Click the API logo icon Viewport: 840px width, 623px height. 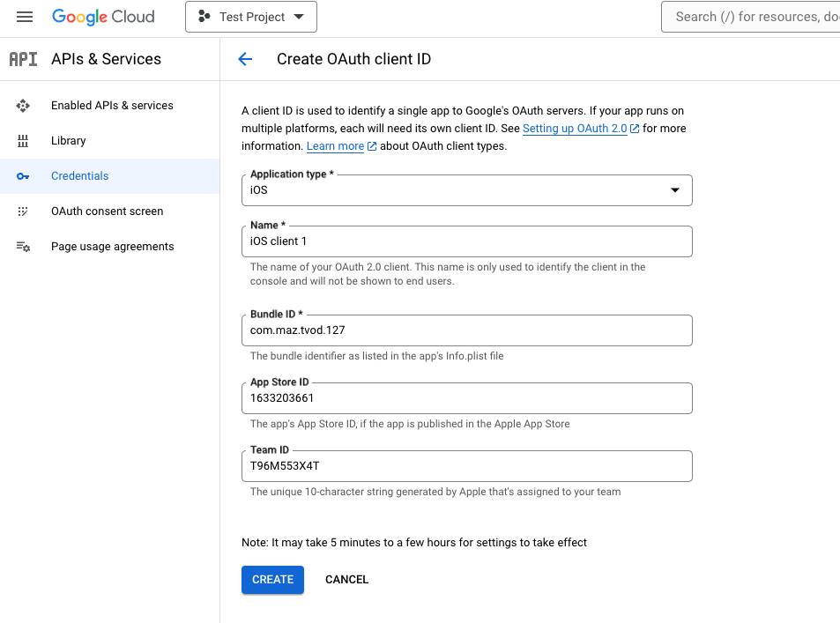[x=24, y=59]
